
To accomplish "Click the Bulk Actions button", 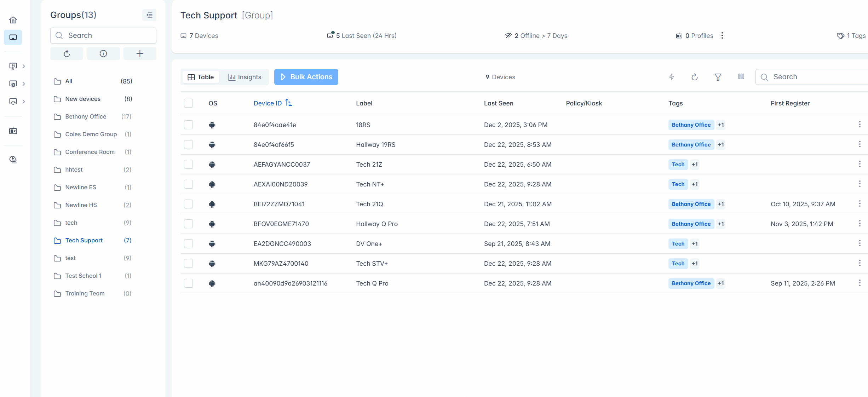I will tap(306, 77).
